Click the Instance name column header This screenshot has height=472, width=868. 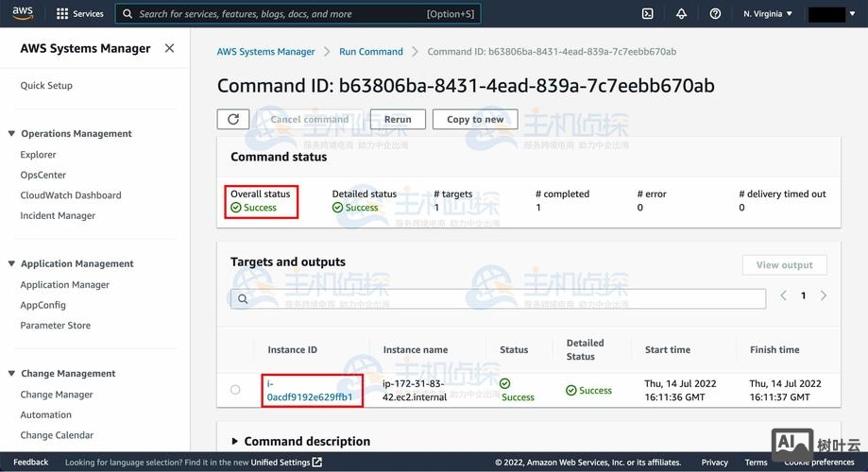click(x=416, y=349)
